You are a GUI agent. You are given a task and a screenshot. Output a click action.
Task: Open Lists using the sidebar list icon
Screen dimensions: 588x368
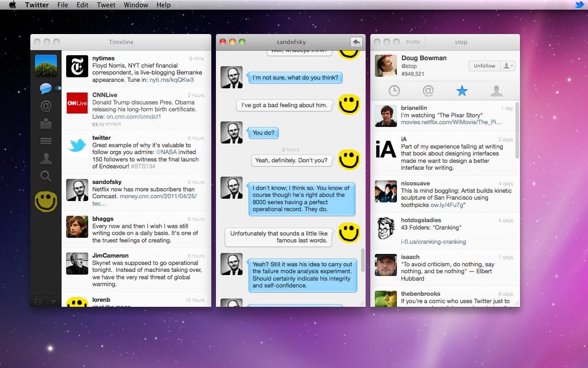(x=46, y=141)
